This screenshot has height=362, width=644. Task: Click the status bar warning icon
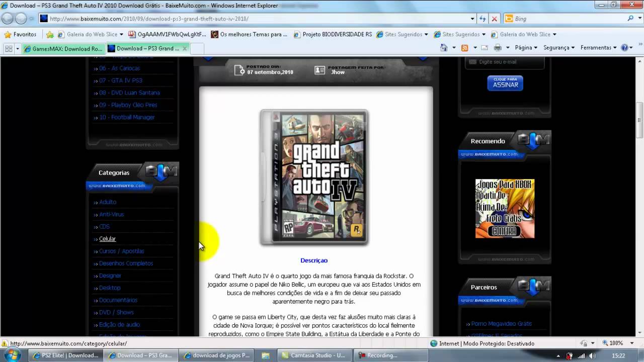click(5, 343)
